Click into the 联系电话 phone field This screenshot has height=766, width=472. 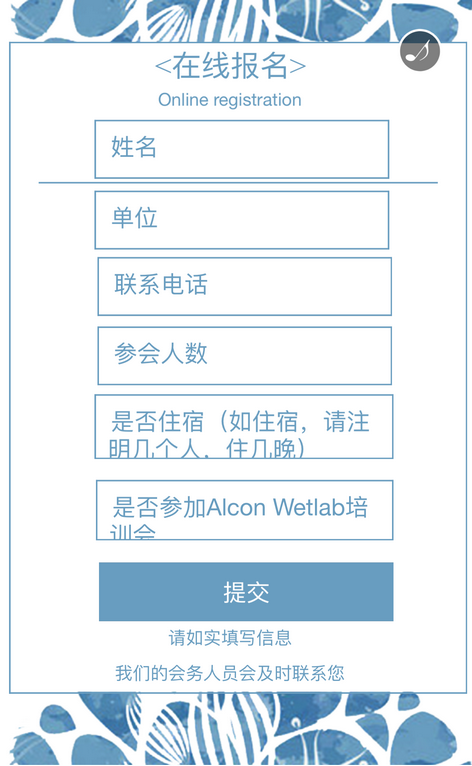(x=245, y=286)
